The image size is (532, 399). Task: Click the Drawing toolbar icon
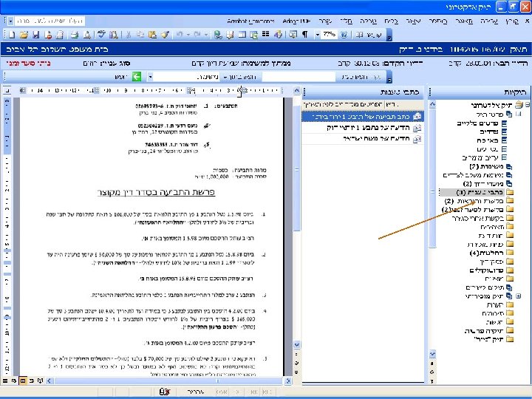point(279,35)
